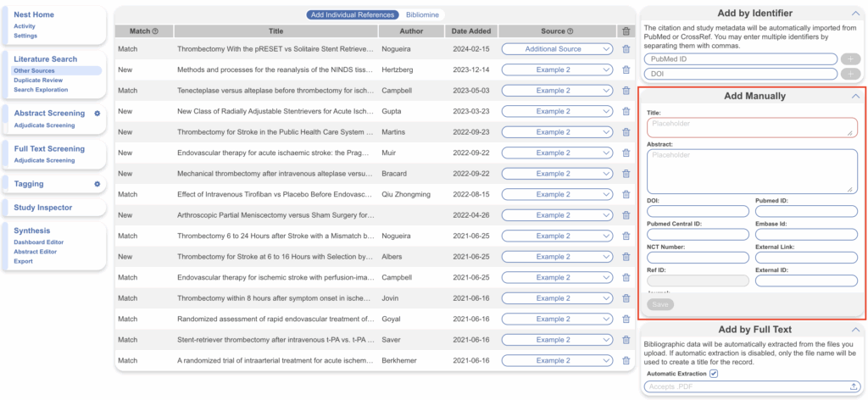This screenshot has height=400, width=868.
Task: Open Source dropdown for Gupta reference
Action: coord(557,112)
